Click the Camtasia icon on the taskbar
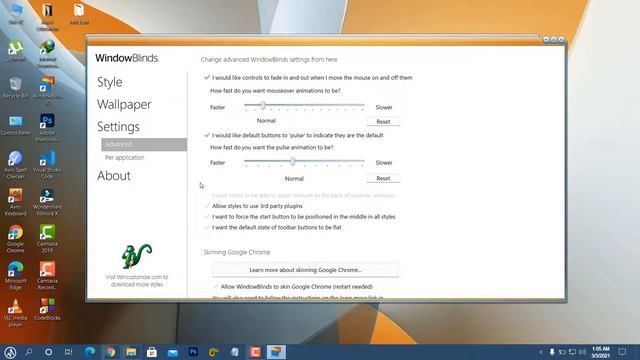 coord(256,352)
